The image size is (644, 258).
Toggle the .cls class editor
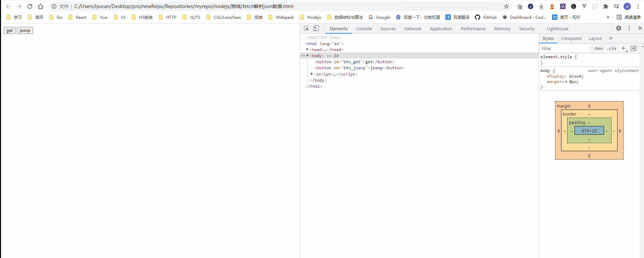[x=612, y=48]
